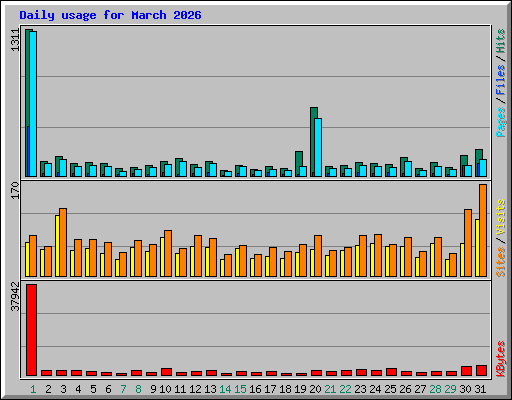Click the red KBytes bar for day 25
This screenshot has width=512, height=400.
tap(391, 372)
